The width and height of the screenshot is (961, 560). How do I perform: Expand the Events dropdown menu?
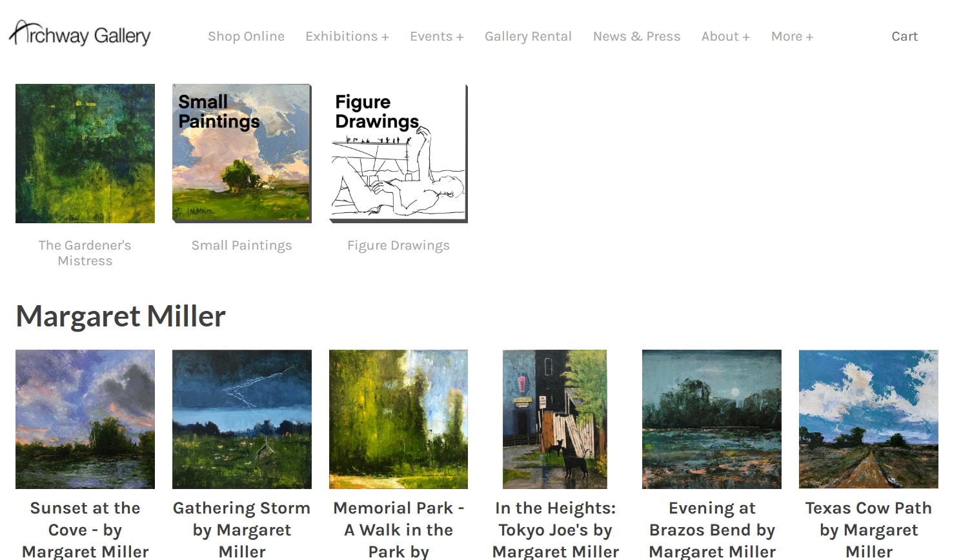click(437, 36)
